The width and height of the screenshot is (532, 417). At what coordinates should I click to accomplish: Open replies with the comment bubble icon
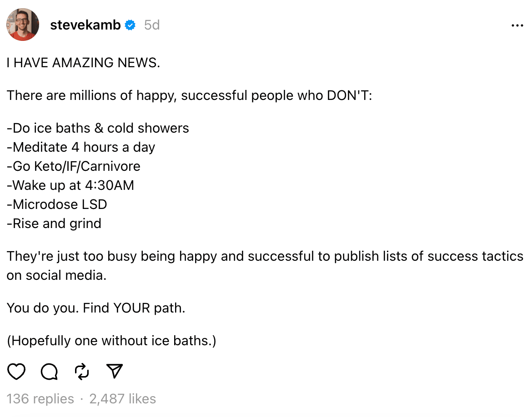49,372
